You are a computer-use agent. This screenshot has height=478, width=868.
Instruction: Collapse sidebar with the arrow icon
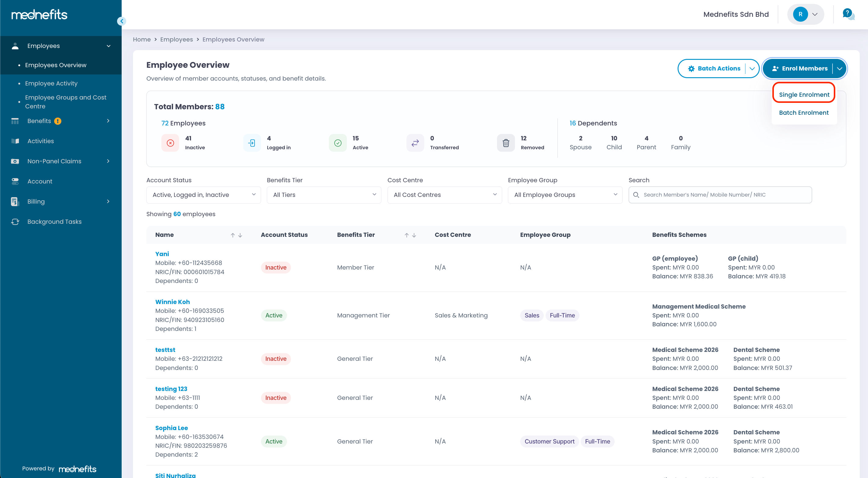click(x=122, y=21)
